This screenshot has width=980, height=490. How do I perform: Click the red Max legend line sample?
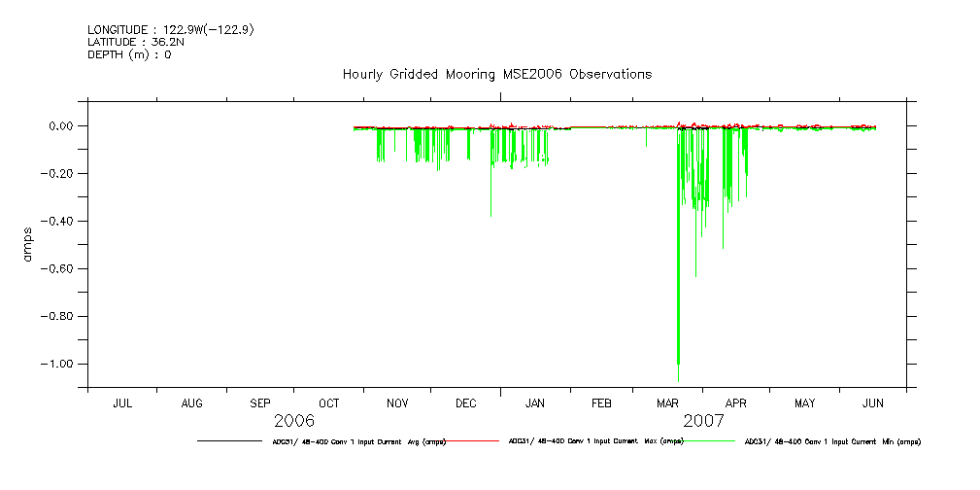[476, 441]
